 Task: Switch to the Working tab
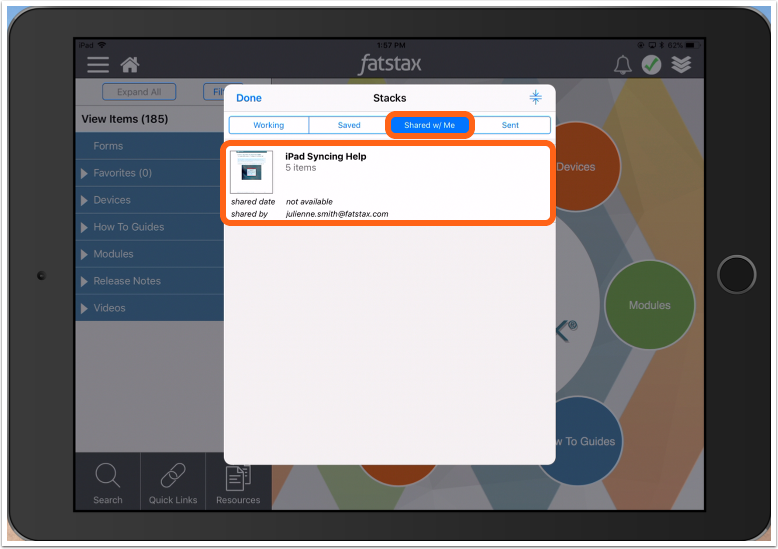[x=268, y=125]
